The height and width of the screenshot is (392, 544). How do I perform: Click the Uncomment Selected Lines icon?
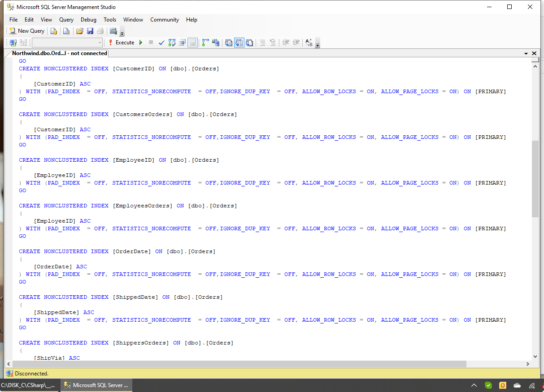click(273, 43)
